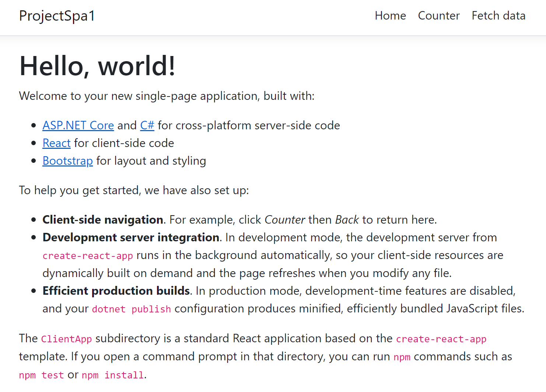
Task: Click the ProjectSpa1 brand link
Action: point(57,16)
